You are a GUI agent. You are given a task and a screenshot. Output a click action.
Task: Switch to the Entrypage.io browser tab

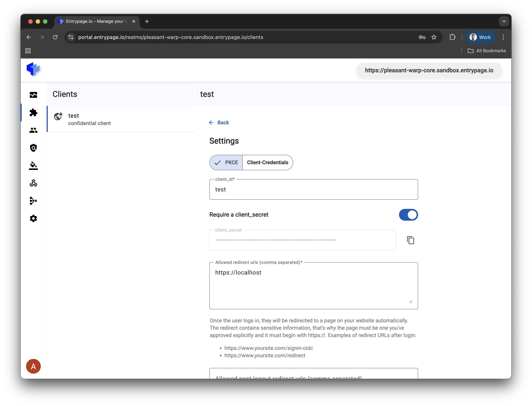[97, 21]
